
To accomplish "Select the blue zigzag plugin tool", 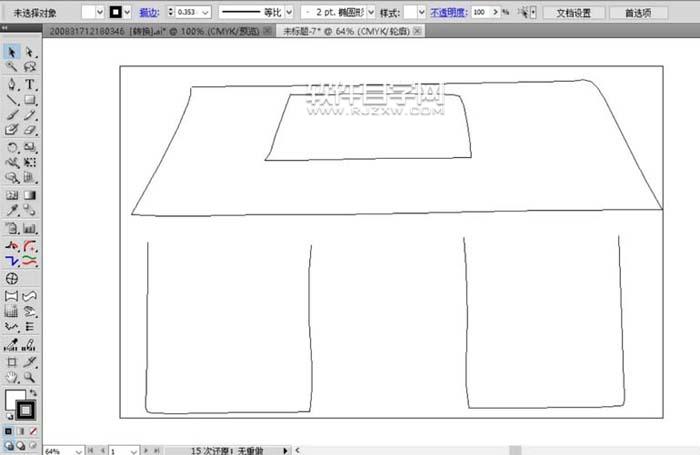I will coord(12,261).
